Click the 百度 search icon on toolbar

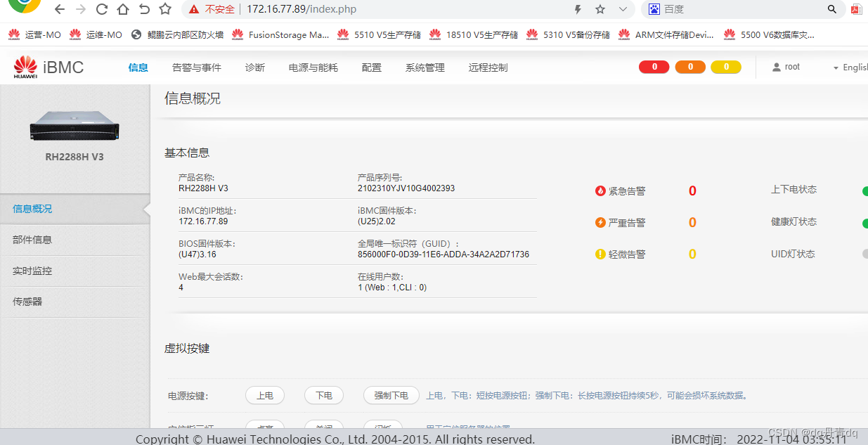click(x=655, y=9)
